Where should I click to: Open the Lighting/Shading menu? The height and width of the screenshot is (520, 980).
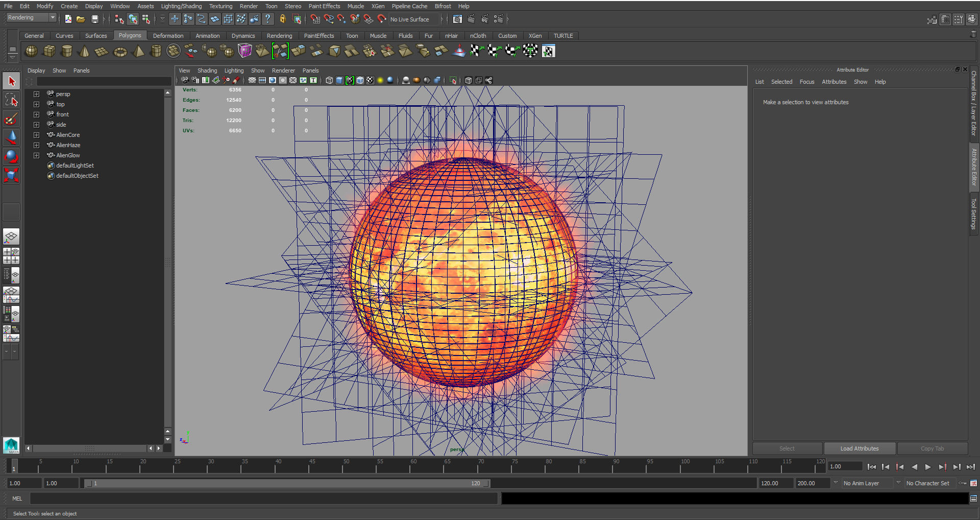coord(181,6)
